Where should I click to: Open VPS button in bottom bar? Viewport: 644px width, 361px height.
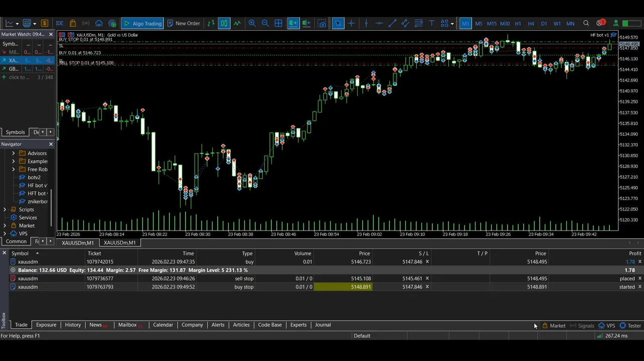point(607,325)
